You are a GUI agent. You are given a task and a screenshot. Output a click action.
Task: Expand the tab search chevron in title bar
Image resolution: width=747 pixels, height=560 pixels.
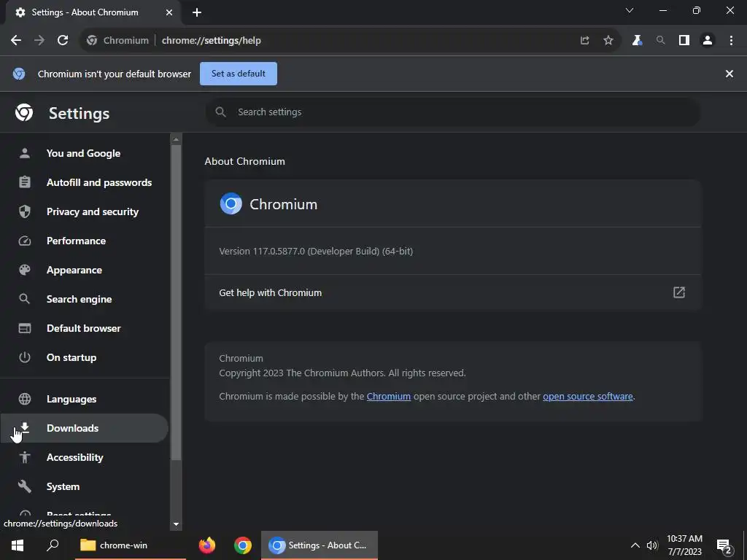630,10
